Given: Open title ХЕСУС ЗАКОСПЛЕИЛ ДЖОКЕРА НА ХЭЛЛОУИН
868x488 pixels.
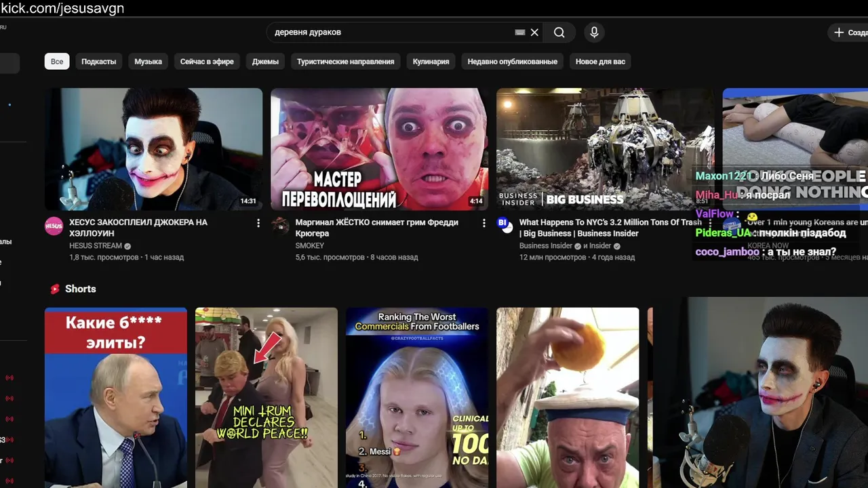Looking at the screenshot, I should coord(138,228).
